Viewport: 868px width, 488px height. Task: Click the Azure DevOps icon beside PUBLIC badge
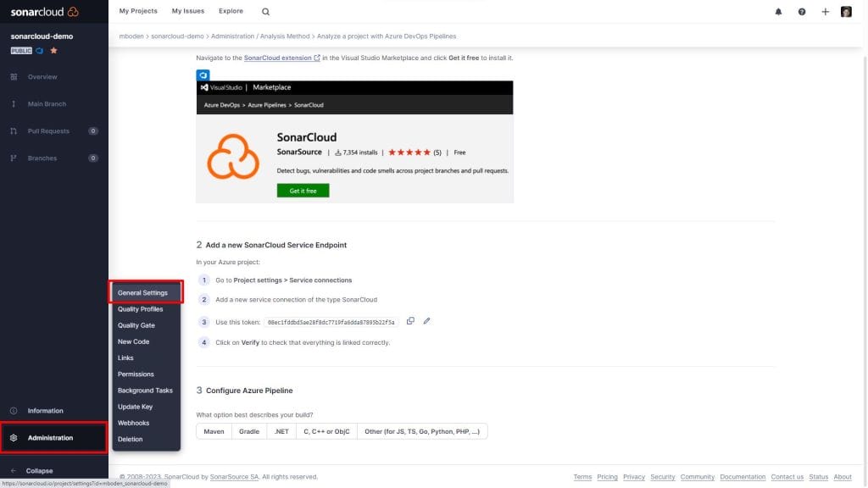coord(39,50)
